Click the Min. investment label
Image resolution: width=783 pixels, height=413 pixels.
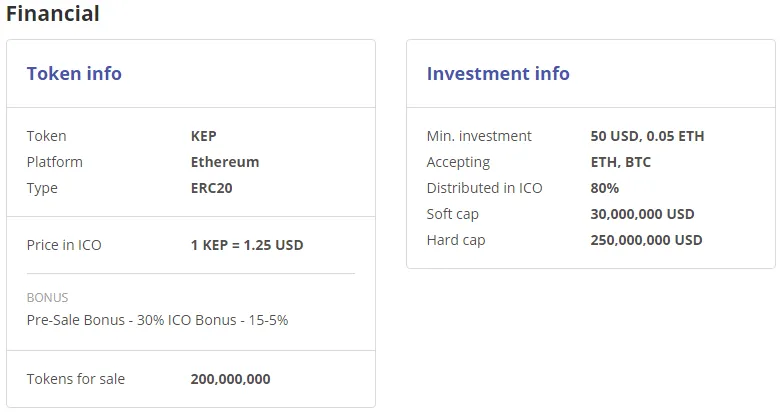[479, 136]
